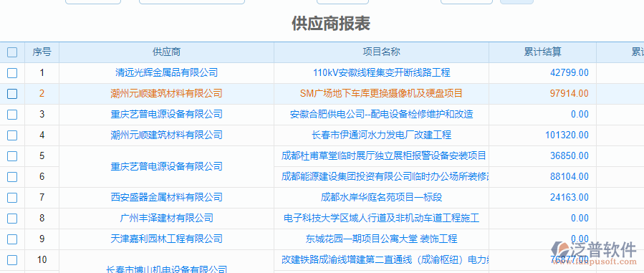Open supplier 天津嘉利园林工程有限公司
This screenshot has width=644, height=273.
pos(166,239)
